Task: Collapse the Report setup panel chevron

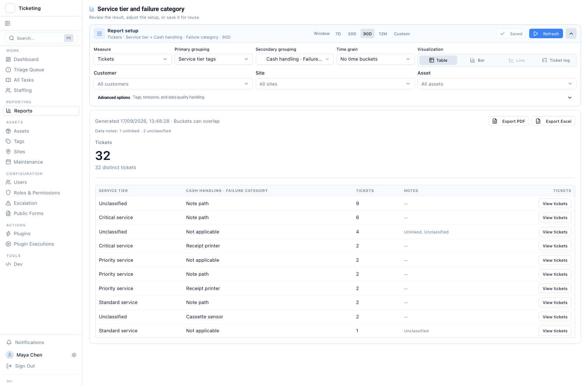Action: click(x=571, y=33)
